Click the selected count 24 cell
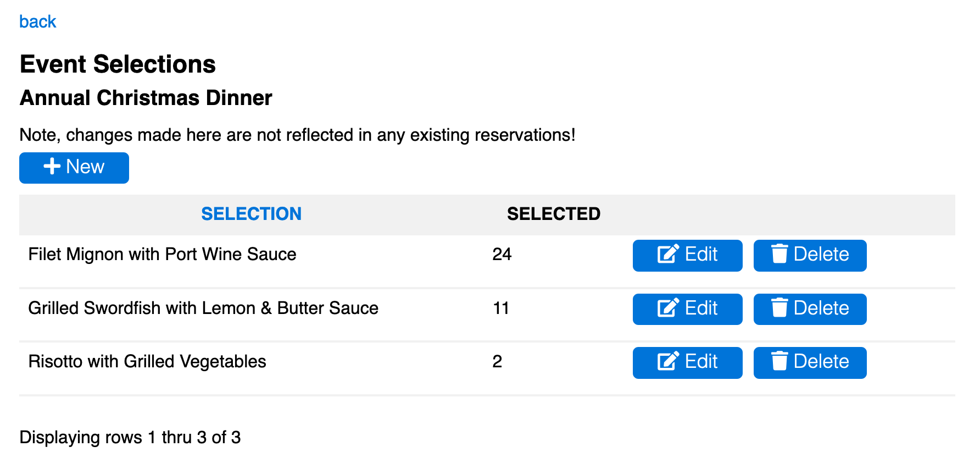The width and height of the screenshot is (980, 463). pos(502,254)
